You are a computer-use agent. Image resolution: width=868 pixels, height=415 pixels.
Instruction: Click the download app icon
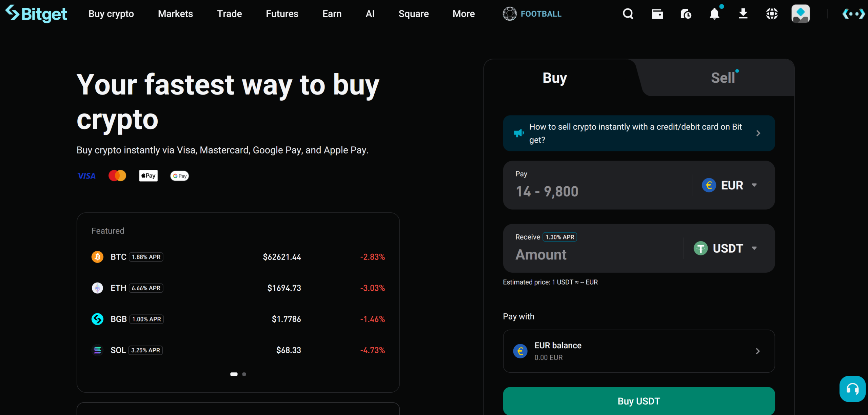coord(743,14)
